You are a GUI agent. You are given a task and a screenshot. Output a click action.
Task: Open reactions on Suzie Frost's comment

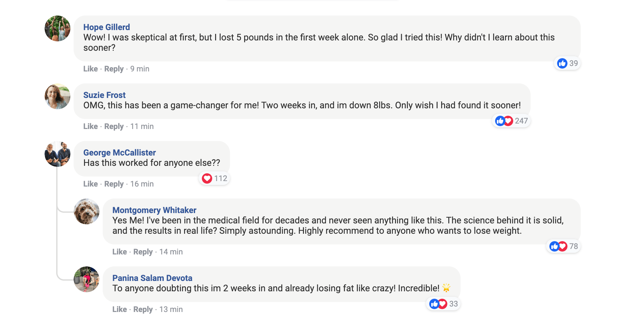click(511, 121)
